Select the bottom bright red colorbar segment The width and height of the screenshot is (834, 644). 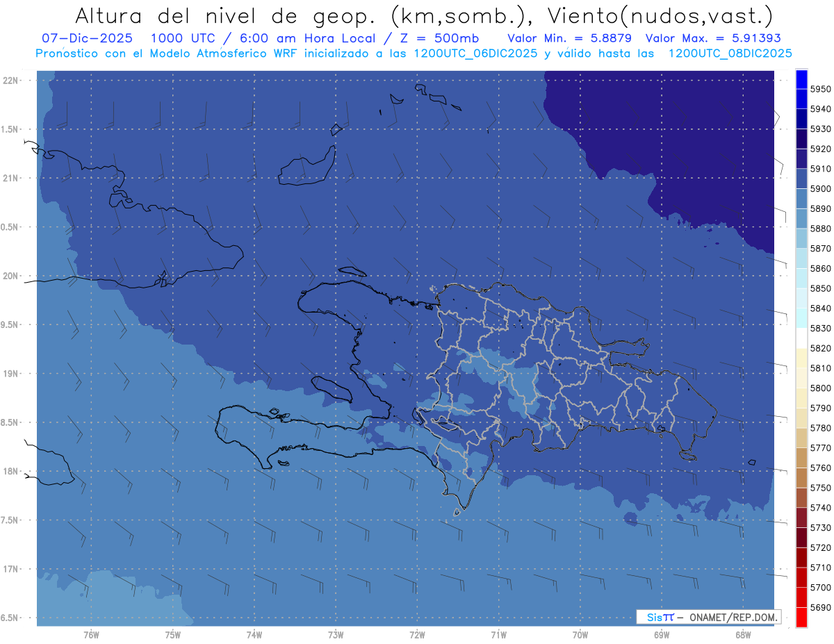[x=801, y=617]
